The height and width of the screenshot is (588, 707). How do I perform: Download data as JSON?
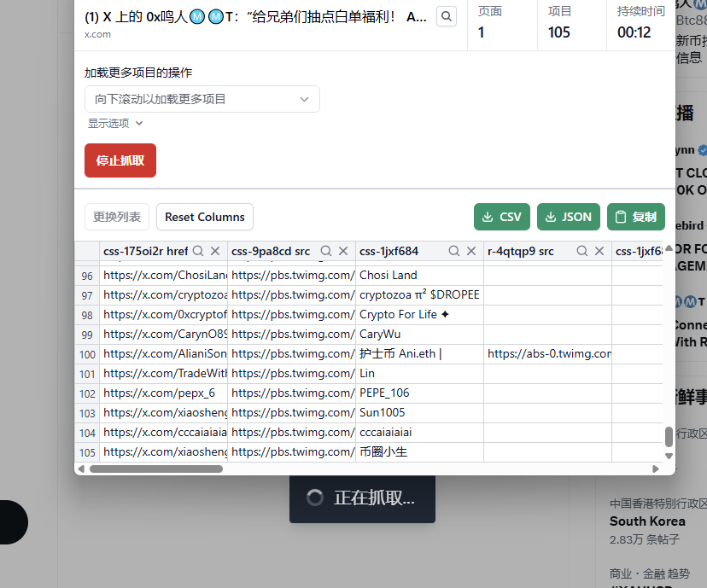click(x=568, y=217)
